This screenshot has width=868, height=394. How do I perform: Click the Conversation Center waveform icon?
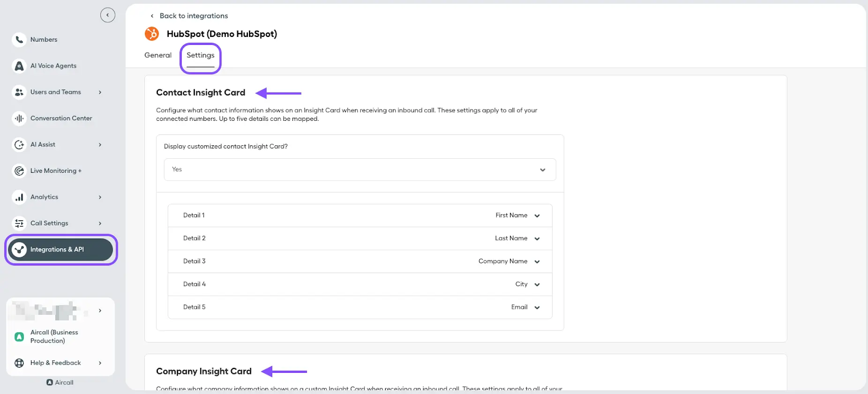click(x=19, y=118)
